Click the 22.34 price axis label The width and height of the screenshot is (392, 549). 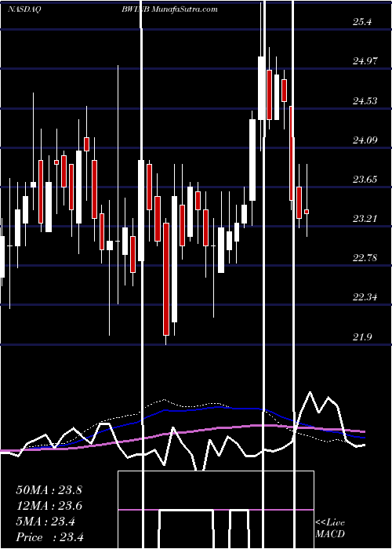(x=365, y=297)
